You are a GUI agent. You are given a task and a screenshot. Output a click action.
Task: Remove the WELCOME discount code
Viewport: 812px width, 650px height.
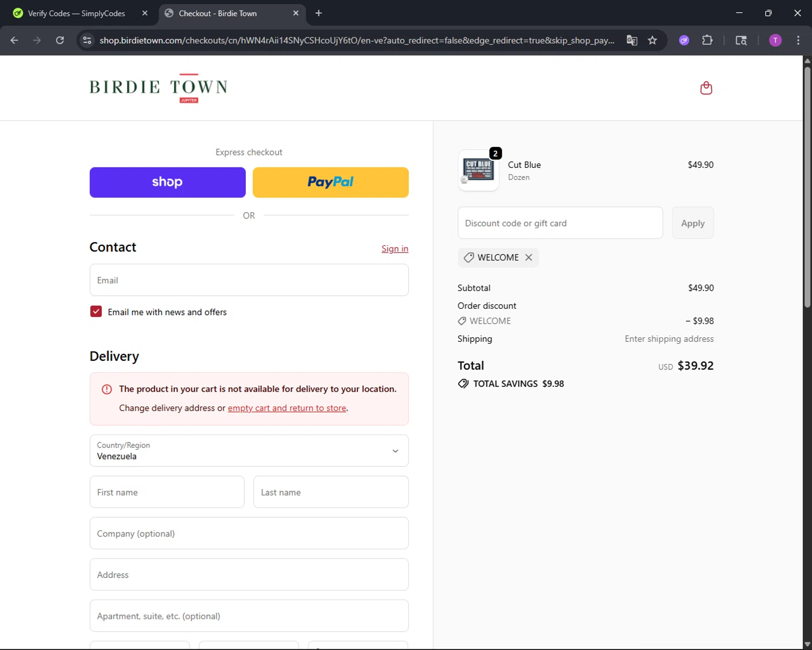tap(529, 257)
